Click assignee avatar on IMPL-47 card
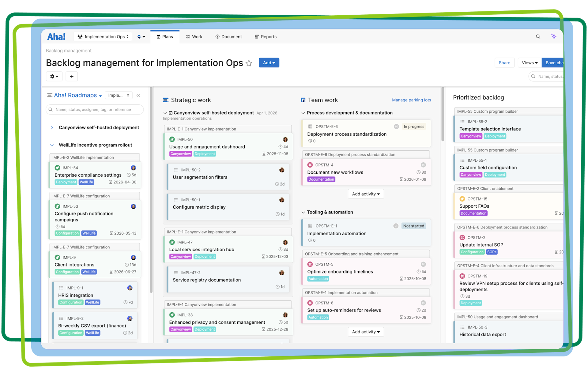Image resolution: width=588 pixels, height=369 pixels. (285, 242)
